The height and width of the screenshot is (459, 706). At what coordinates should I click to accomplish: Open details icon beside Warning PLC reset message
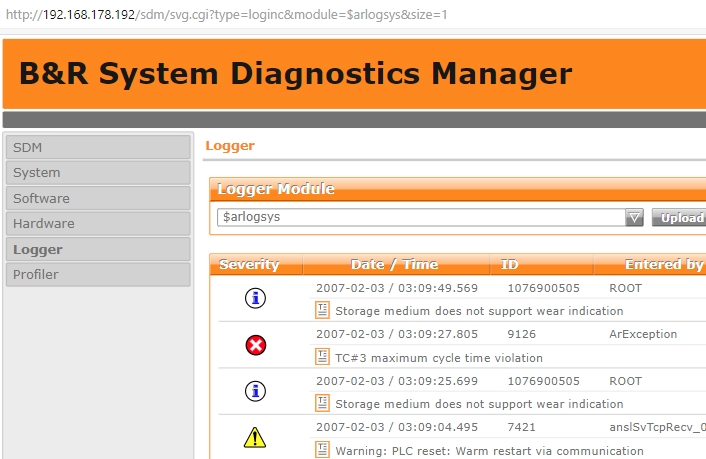[x=322, y=450]
